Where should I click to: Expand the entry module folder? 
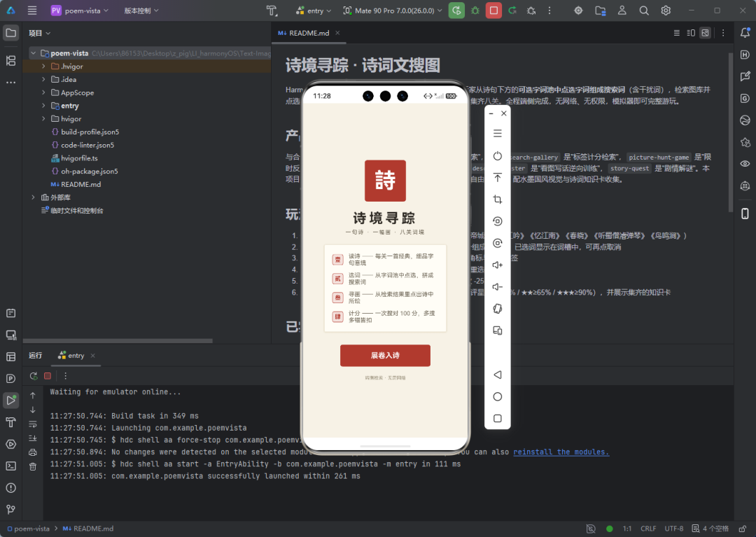[x=43, y=105]
